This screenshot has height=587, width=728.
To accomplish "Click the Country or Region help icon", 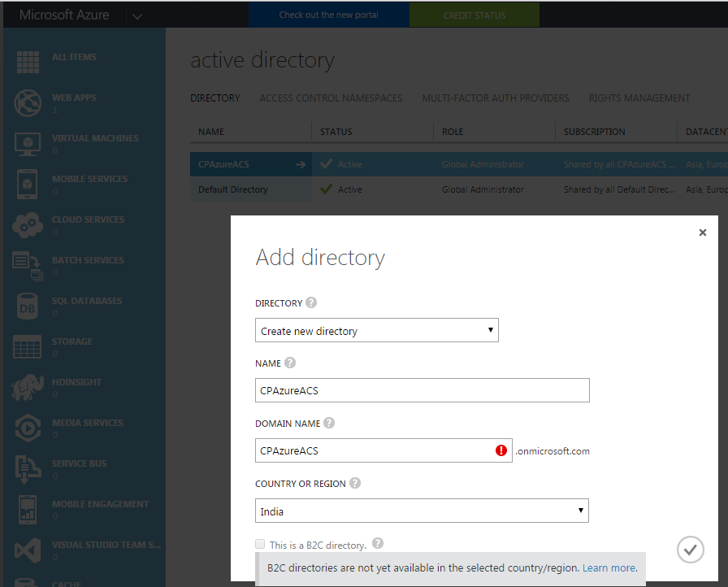I will 355,483.
